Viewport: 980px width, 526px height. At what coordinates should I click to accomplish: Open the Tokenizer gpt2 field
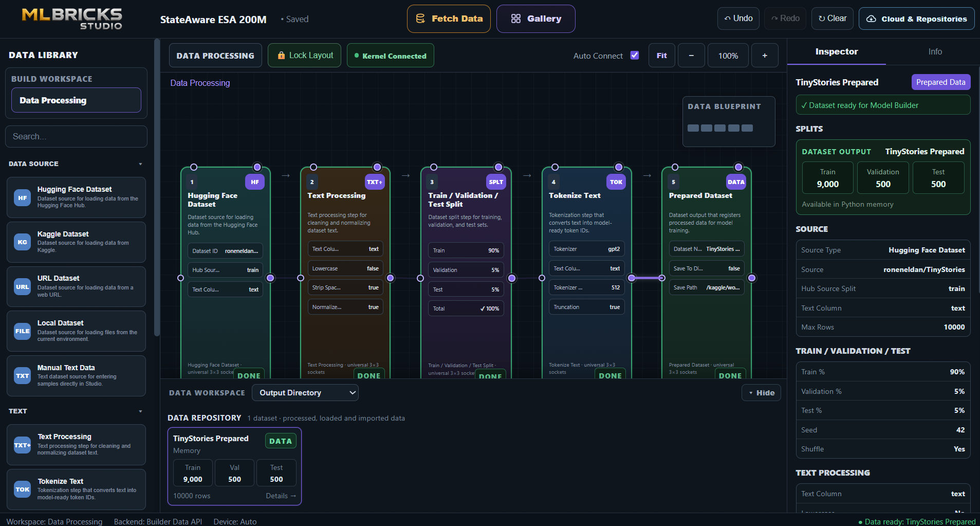[587, 249]
